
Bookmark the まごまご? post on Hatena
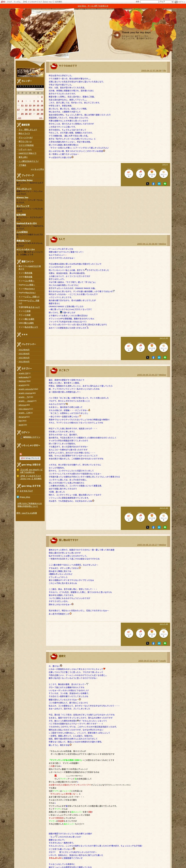click(x=159, y=527)
